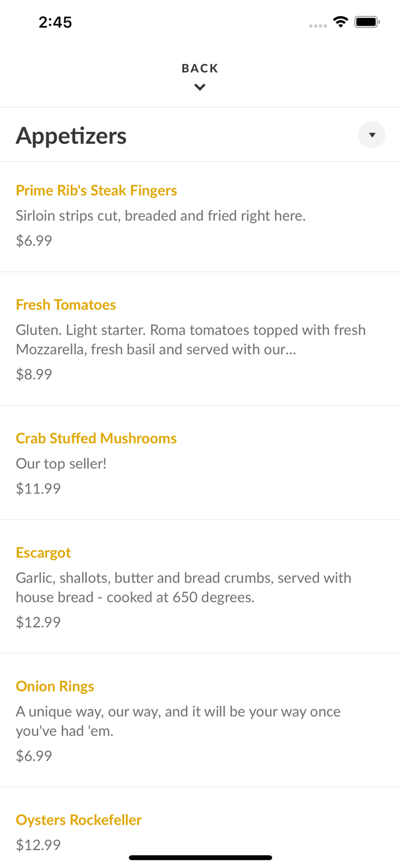This screenshot has height=868, width=401.
Task: Click the Fresh Tomatoes description text
Action: [x=190, y=340]
